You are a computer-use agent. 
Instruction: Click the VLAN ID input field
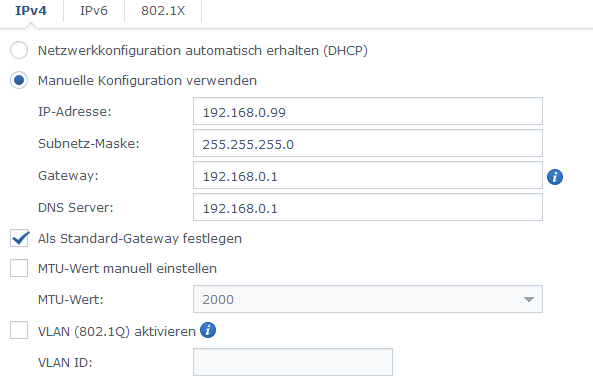coord(293,362)
